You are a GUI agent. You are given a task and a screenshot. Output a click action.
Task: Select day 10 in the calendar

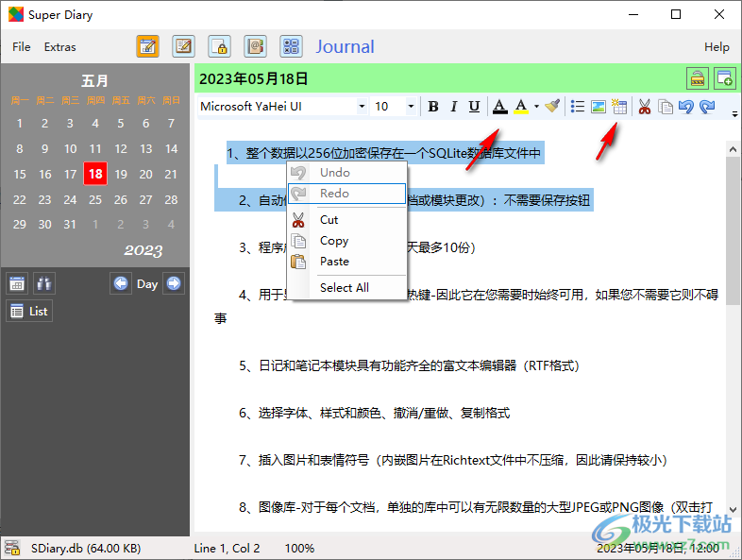tap(70, 148)
